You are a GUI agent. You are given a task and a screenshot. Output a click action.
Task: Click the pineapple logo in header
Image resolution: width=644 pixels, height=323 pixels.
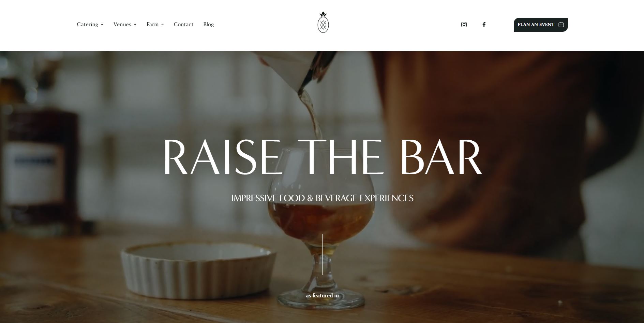pos(323,22)
